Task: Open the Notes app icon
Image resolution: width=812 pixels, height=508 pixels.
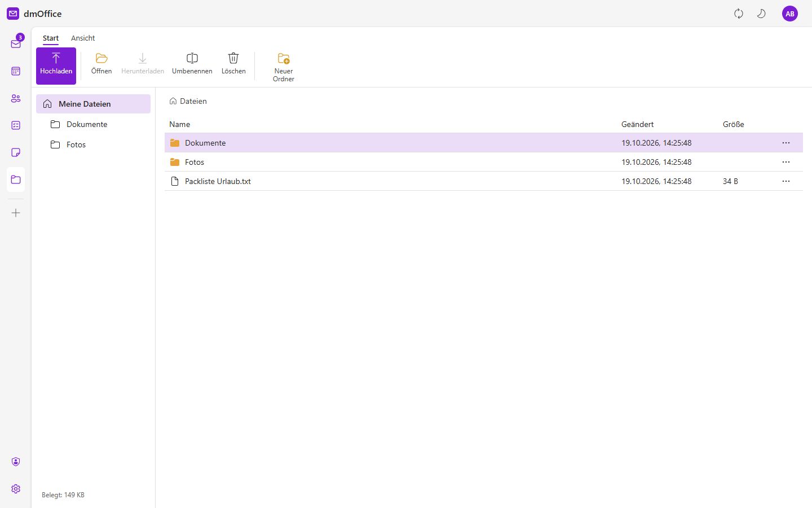Action: [16, 152]
